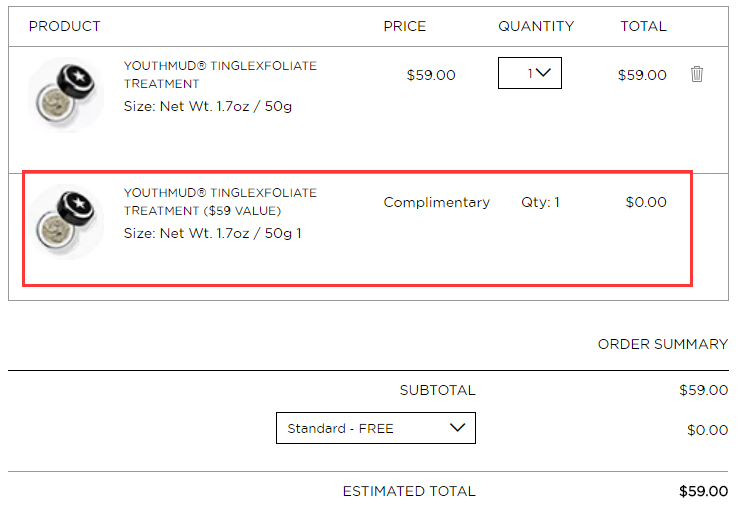The height and width of the screenshot is (505, 743).
Task: Open the quantity dropdown for first product
Action: pyautogui.click(x=530, y=73)
